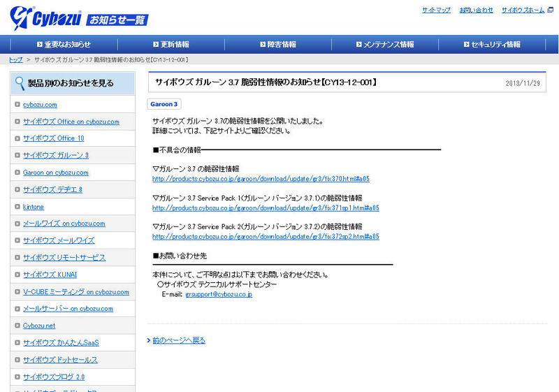
Task: Open the fix370.html vulnerability link
Action: click(261, 179)
